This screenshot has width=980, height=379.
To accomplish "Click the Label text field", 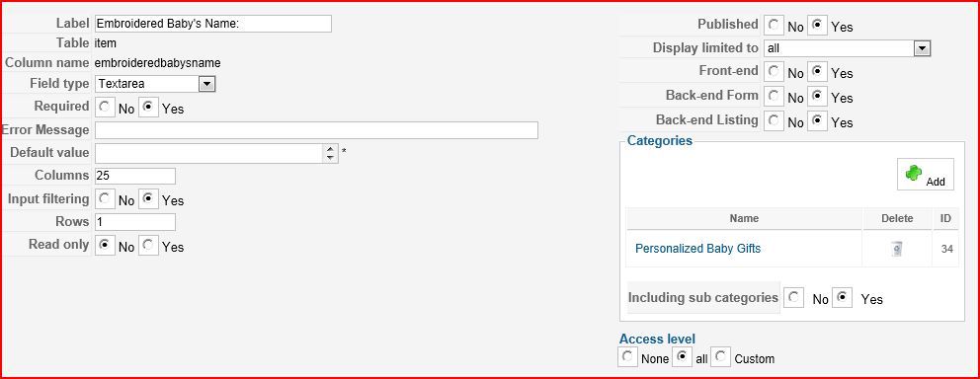I will click(x=212, y=24).
